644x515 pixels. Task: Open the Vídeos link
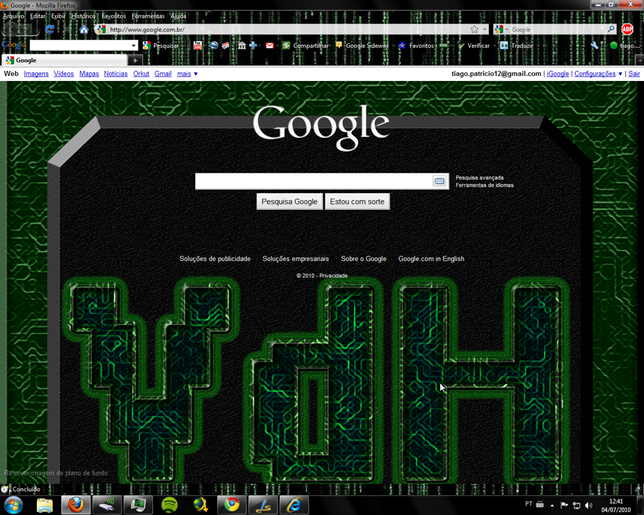click(64, 74)
